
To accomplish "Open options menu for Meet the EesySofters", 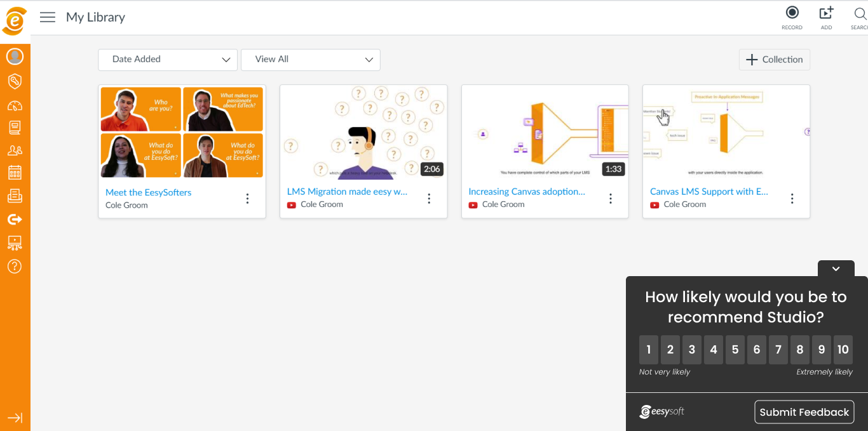I will tap(248, 199).
